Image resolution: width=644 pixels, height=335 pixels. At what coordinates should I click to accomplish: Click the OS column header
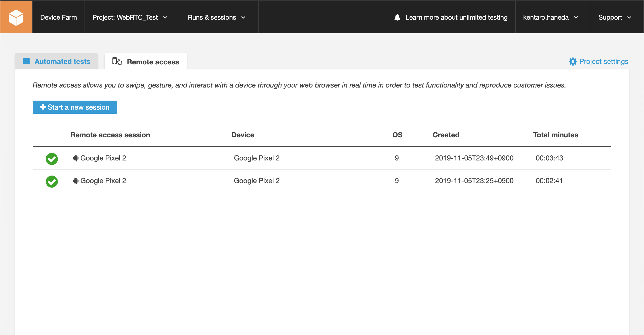(397, 135)
